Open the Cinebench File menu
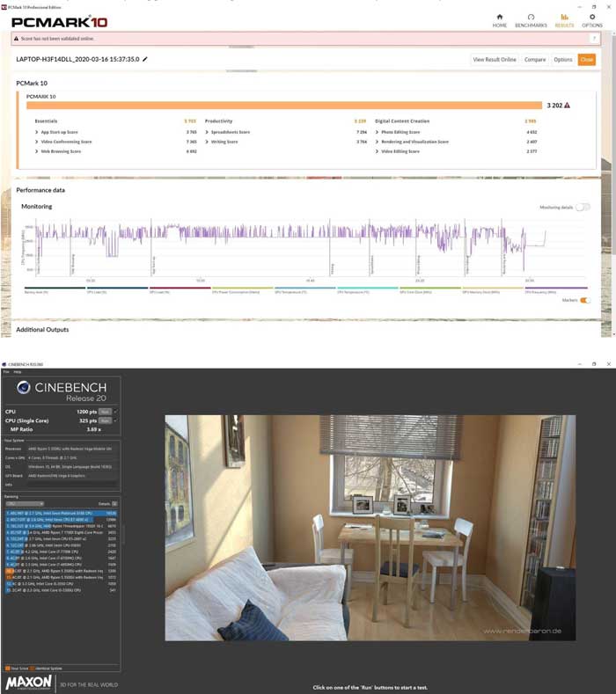 click(x=6, y=372)
